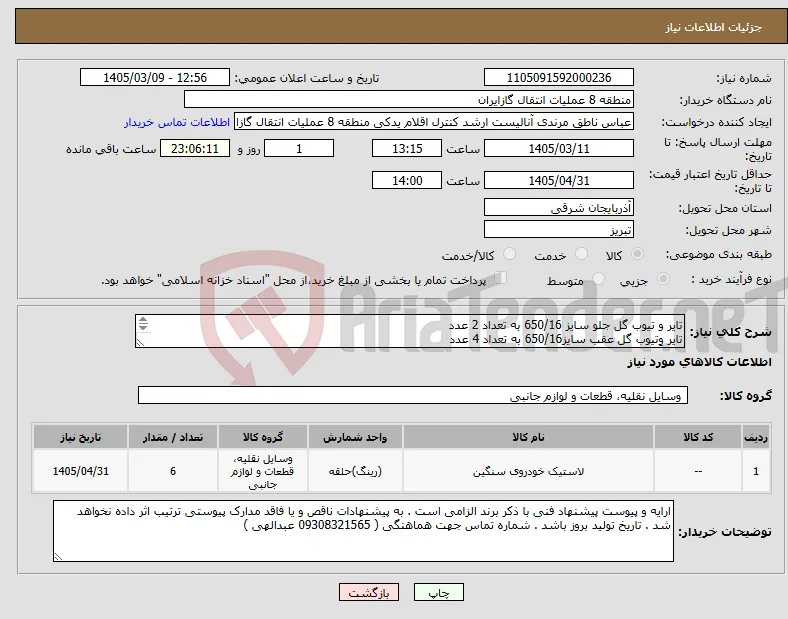Select the جزیی purchase type radio
This screenshot has width=788, height=619.
[x=663, y=279]
